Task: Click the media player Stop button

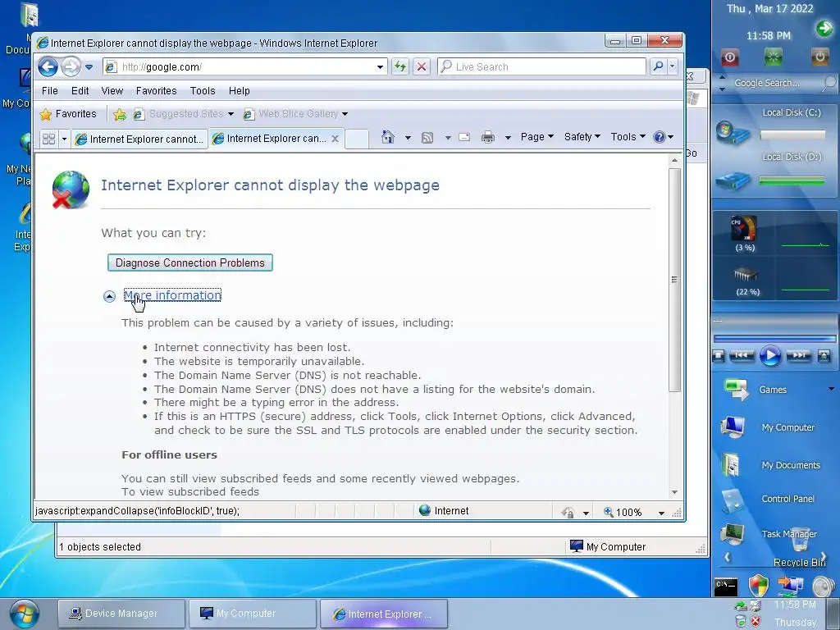Action: tap(719, 356)
